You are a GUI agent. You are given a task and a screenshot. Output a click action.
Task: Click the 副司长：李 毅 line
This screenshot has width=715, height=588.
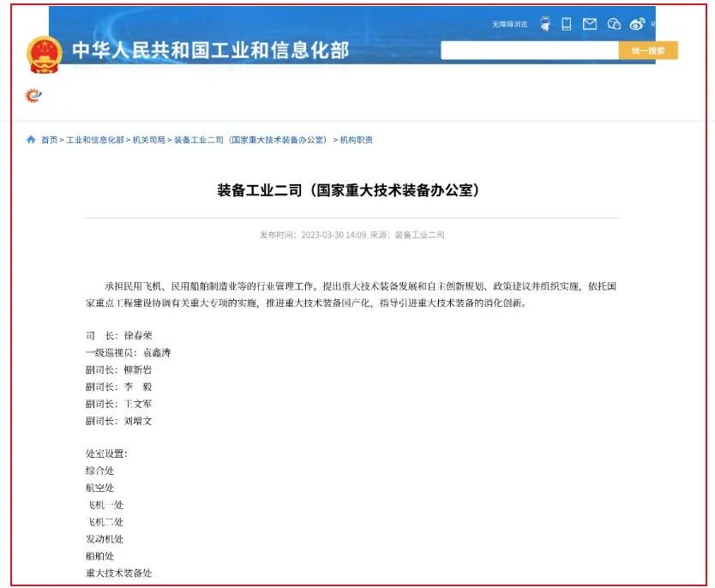pos(118,387)
